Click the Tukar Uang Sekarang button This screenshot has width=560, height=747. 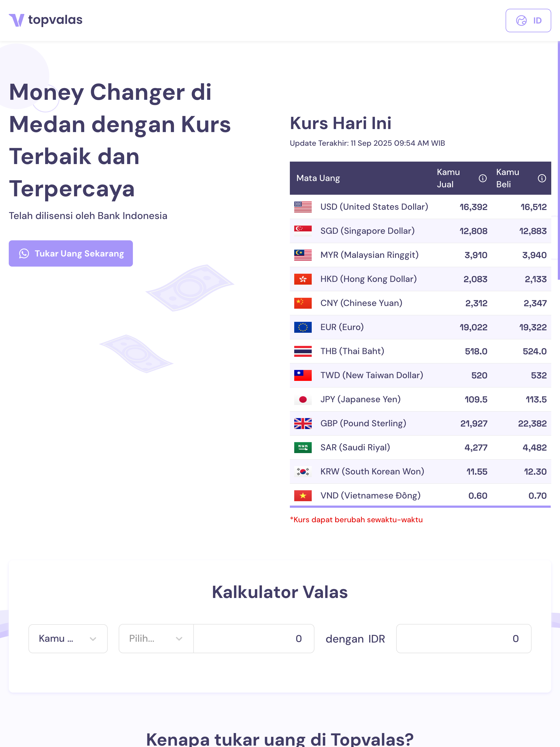[x=71, y=254]
